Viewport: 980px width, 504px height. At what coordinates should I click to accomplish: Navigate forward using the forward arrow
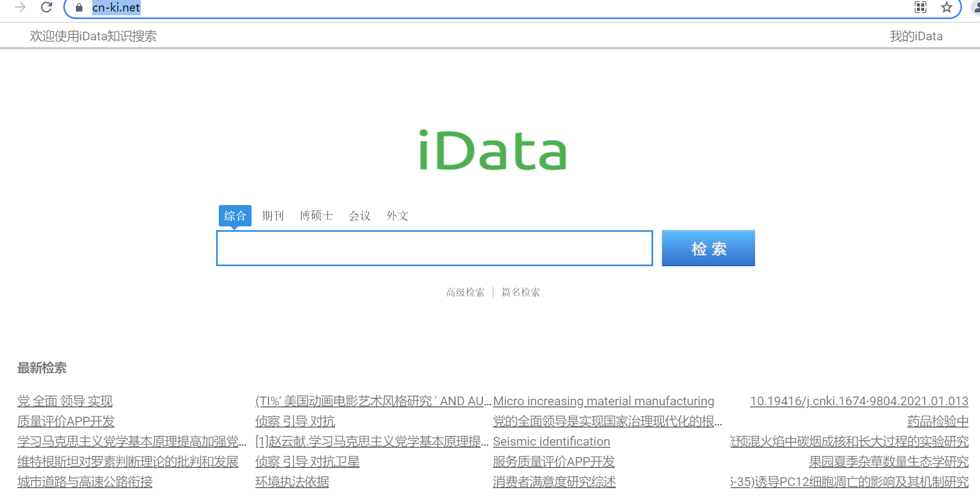[x=20, y=8]
